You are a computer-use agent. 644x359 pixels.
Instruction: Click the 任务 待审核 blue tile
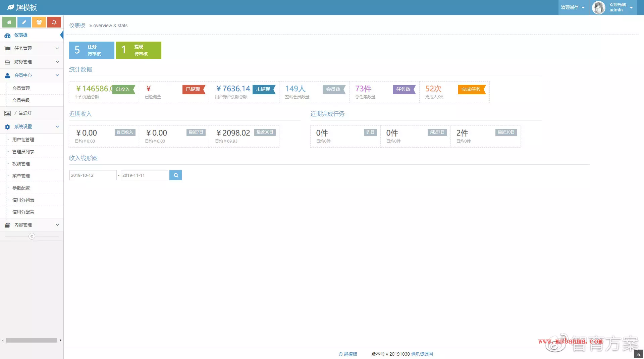92,50
